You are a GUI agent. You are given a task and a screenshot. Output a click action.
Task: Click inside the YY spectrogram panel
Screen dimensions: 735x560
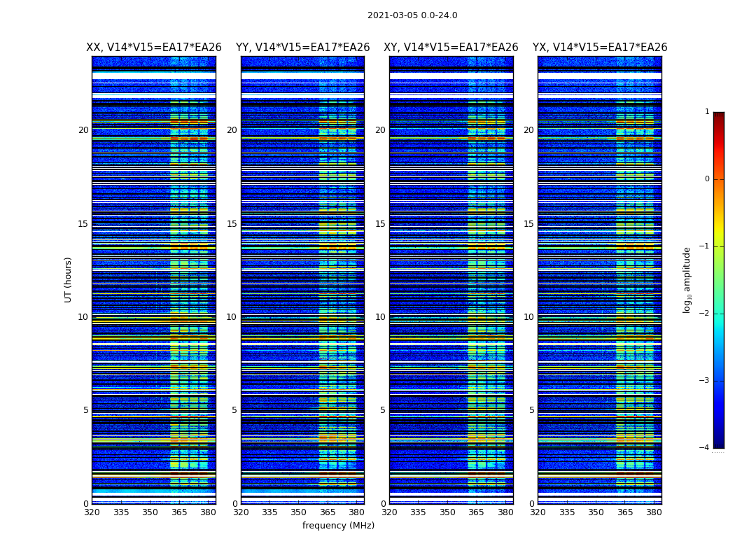[x=302, y=280]
